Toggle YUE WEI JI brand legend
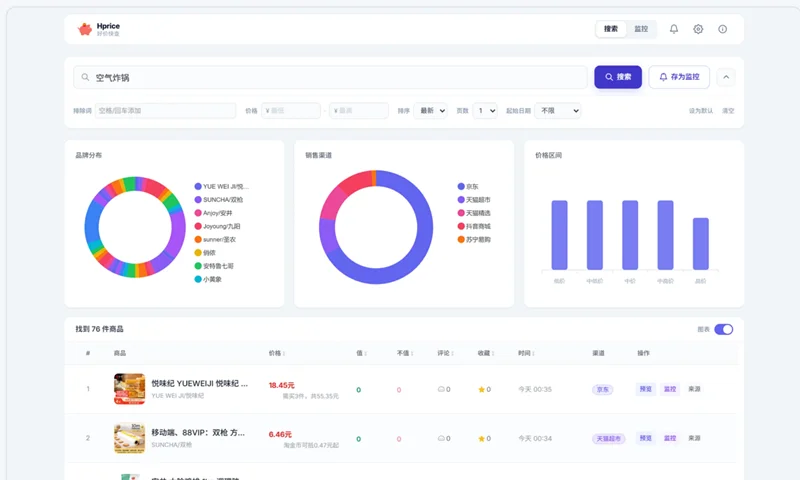This screenshot has height=480, width=800. (221, 186)
